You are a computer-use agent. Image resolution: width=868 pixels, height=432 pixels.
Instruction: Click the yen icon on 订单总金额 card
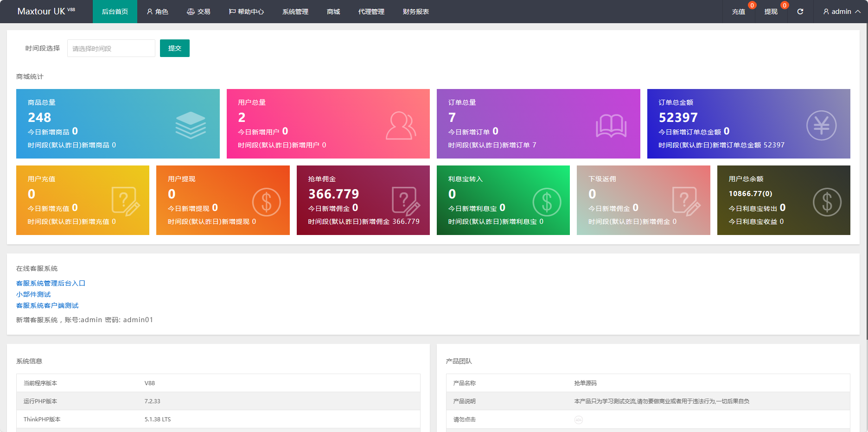click(x=821, y=125)
